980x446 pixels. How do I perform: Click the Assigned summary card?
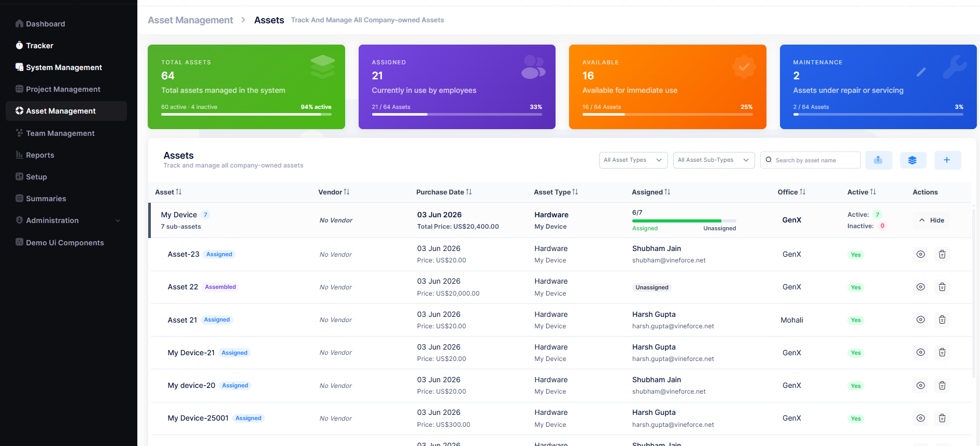[457, 87]
